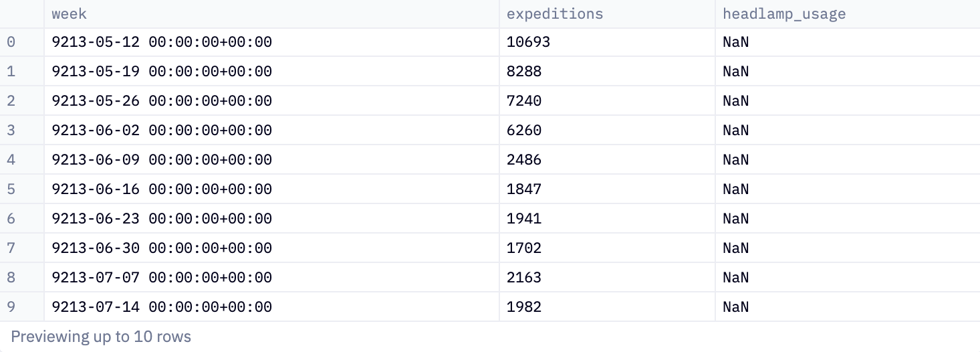This screenshot has width=980, height=352.
Task: Select the expeditions column header
Action: [x=555, y=13]
